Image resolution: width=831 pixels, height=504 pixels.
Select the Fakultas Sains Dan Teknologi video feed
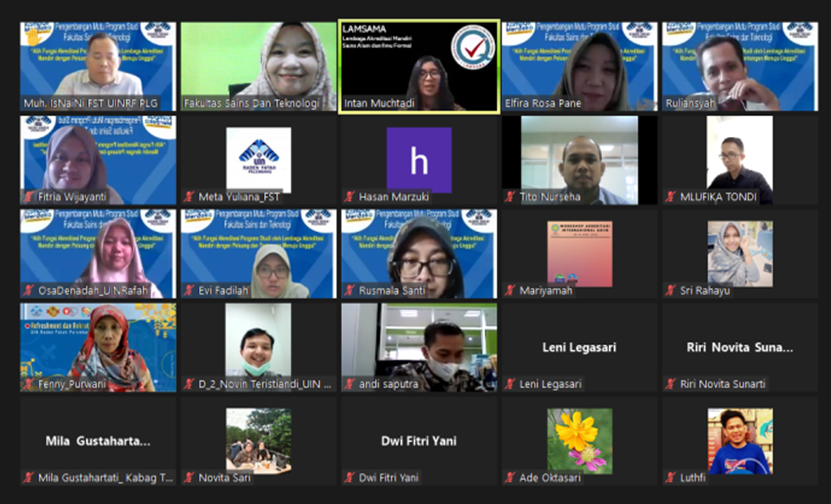pyautogui.click(x=258, y=66)
